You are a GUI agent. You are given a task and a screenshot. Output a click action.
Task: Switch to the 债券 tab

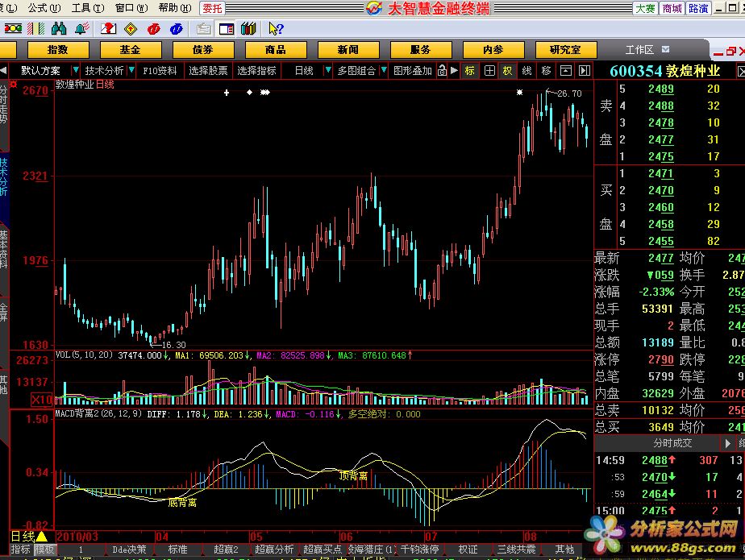(203, 50)
